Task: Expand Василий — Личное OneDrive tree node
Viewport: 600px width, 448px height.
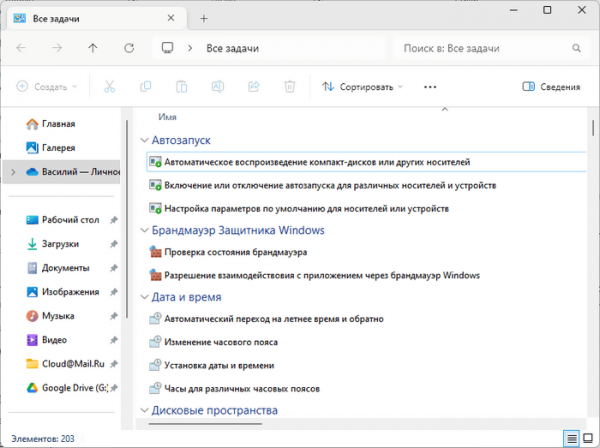Action: tap(13, 172)
